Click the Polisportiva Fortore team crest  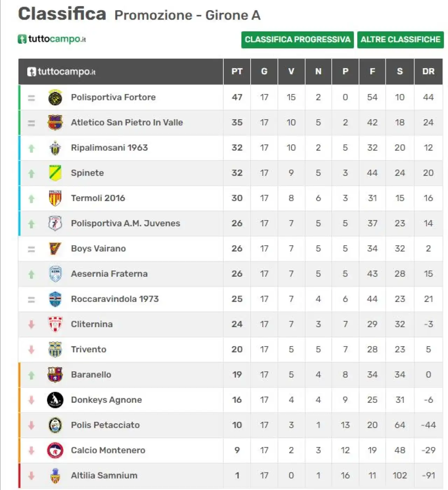(55, 98)
